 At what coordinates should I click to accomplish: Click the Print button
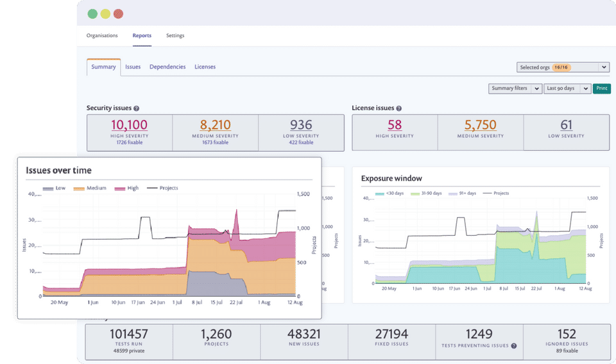(x=601, y=88)
